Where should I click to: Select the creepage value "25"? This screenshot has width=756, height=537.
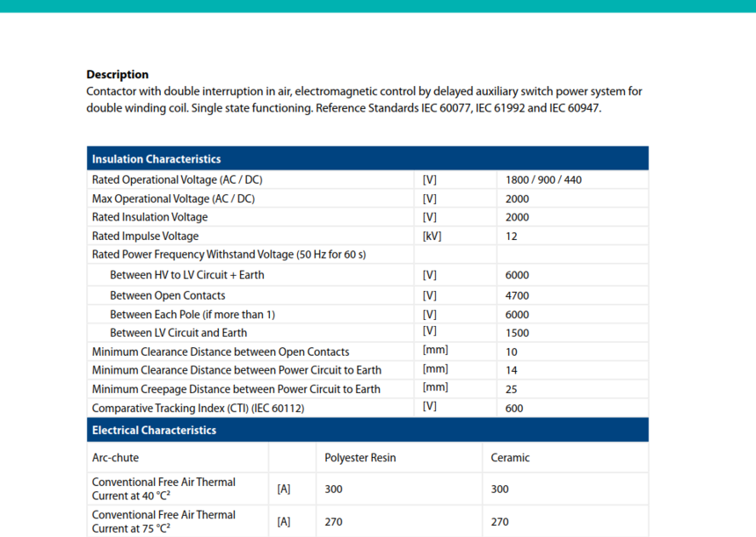tap(511, 389)
